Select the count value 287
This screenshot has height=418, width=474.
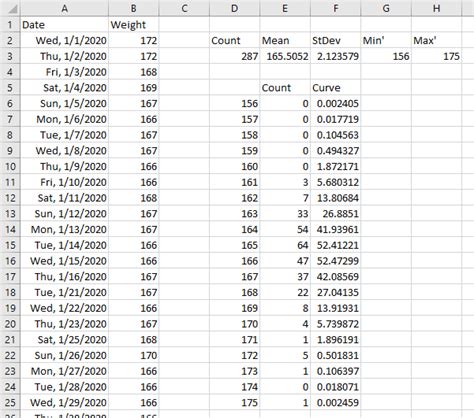tap(234, 56)
